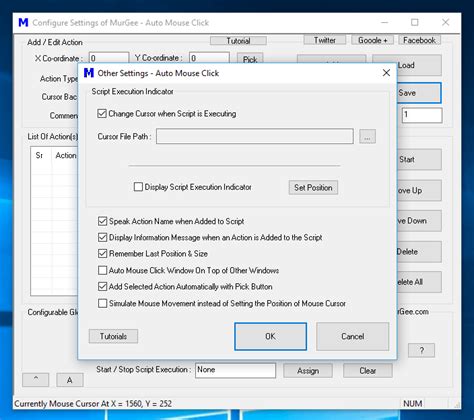The image size is (474, 420).
Task: Confirm settings with the OK button
Action: (x=270, y=336)
